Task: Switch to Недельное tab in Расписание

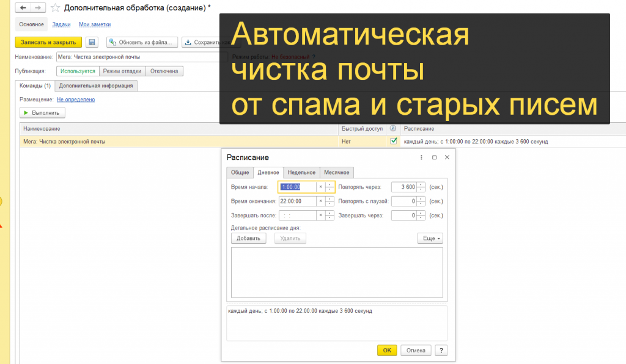Action: pos(301,172)
